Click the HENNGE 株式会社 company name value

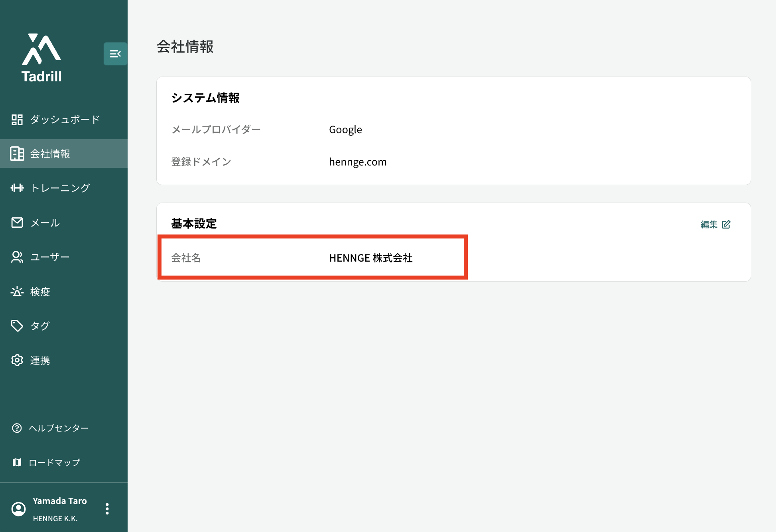pos(371,258)
